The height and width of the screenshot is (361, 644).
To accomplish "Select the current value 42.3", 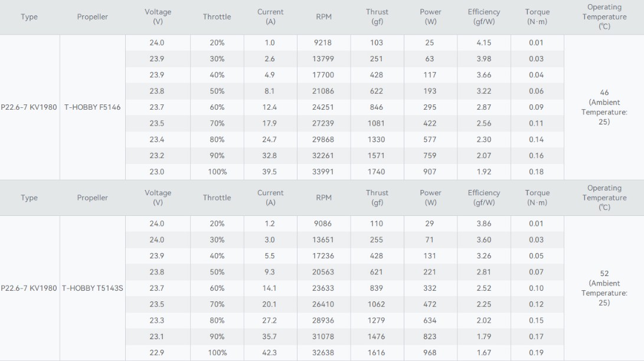I will click(270, 353).
